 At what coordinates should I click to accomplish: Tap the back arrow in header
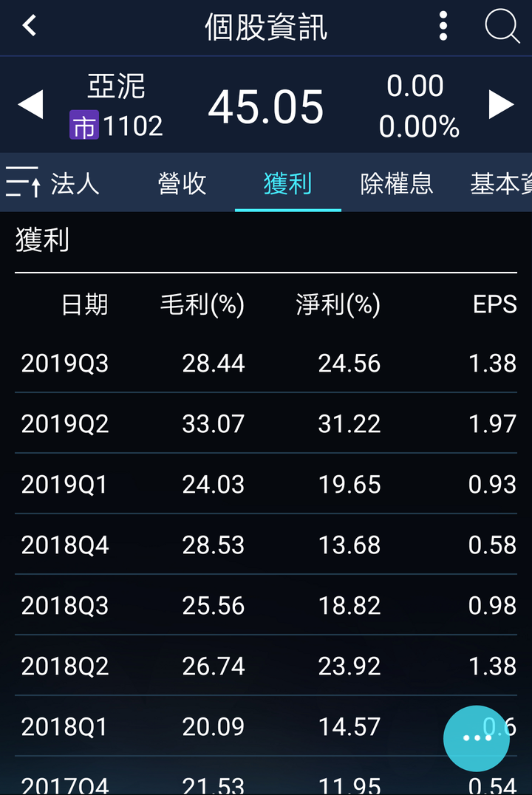[x=30, y=25]
